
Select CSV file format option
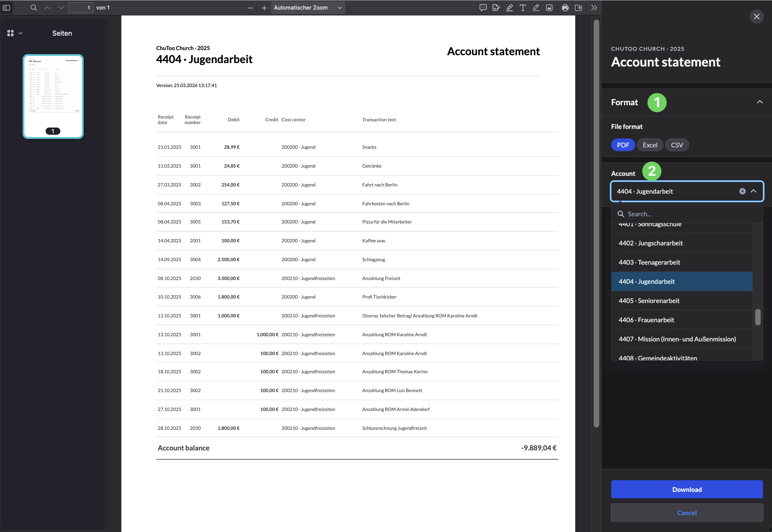(x=677, y=145)
